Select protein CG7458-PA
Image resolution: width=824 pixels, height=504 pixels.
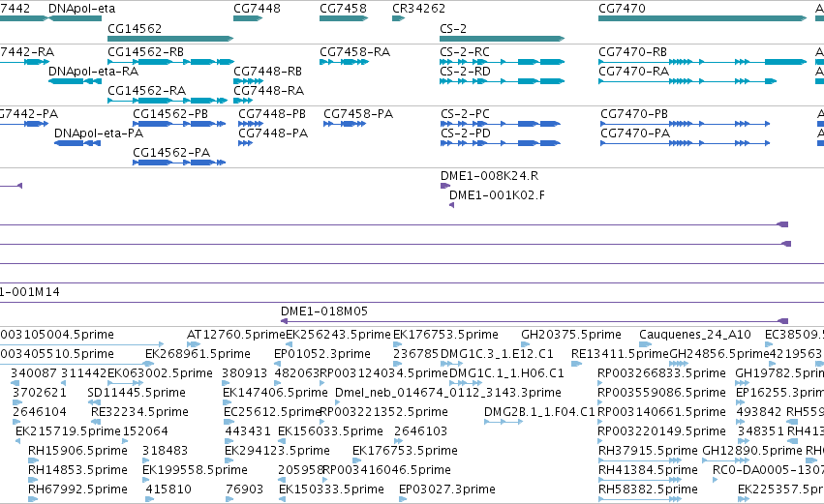[x=358, y=114]
